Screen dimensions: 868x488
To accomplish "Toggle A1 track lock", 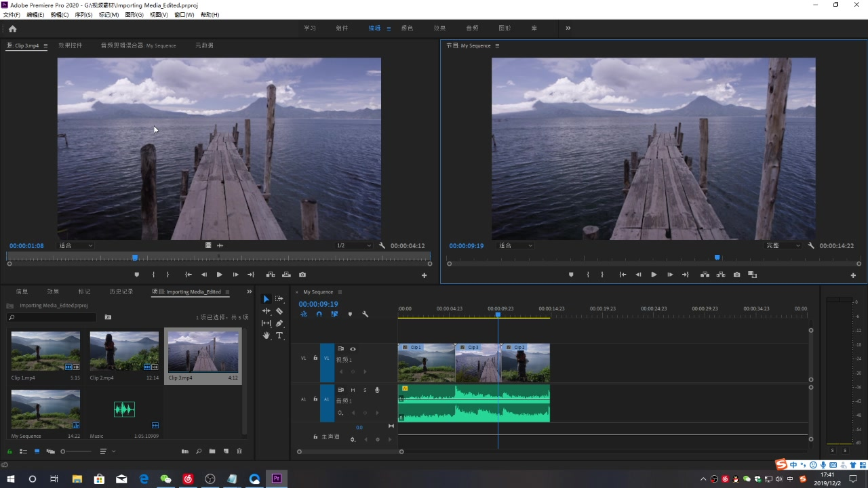I will pyautogui.click(x=315, y=399).
